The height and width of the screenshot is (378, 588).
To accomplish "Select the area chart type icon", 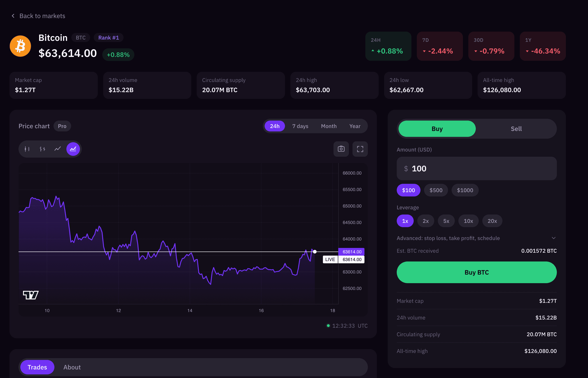I will (x=73, y=149).
